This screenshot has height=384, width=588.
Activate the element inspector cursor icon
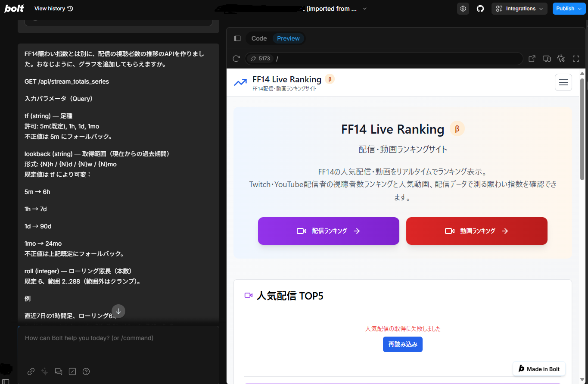coord(561,59)
